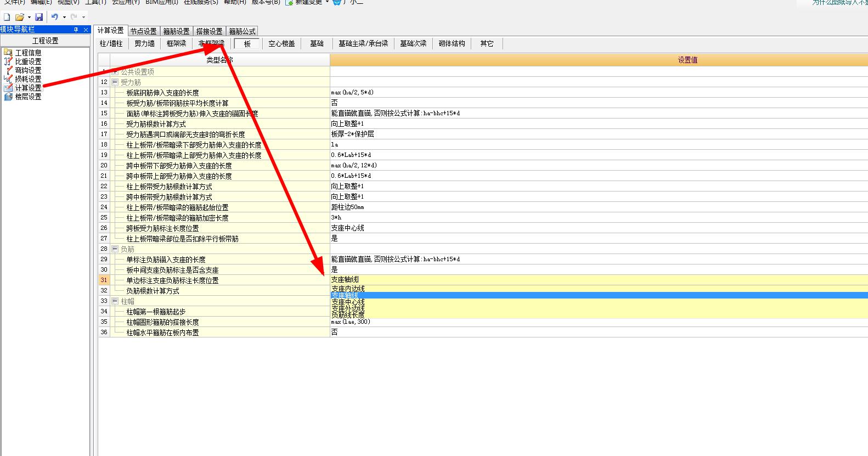The height and width of the screenshot is (456, 868).
Task: Click the Save floppy disk icon
Action: (x=38, y=17)
